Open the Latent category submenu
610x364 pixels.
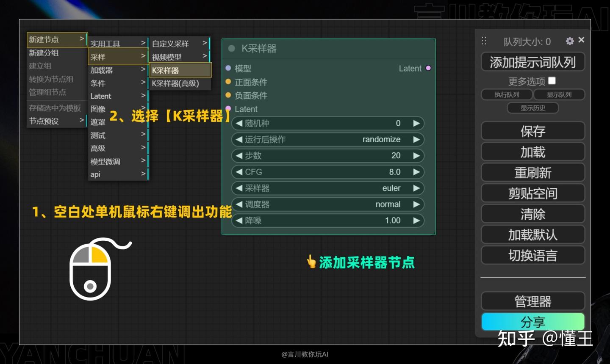coord(118,96)
